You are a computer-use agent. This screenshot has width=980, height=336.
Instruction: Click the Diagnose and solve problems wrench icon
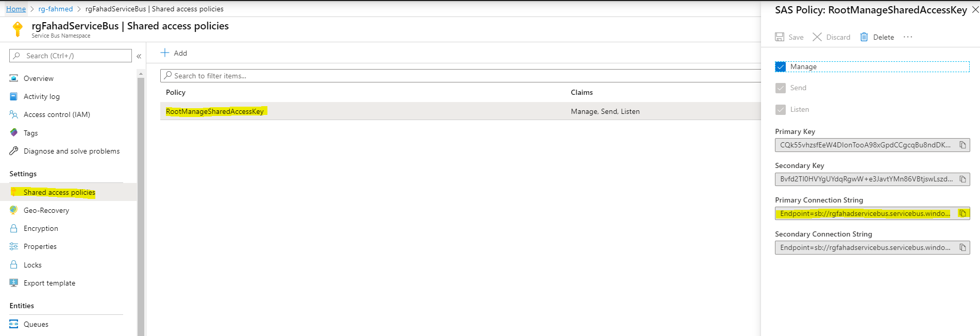pos(14,151)
